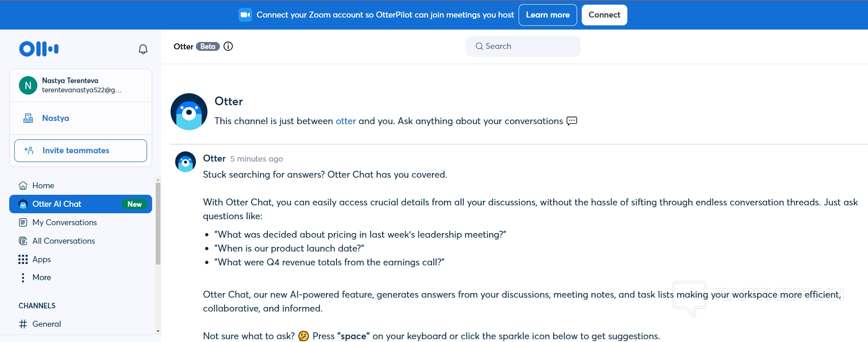
Task: Click the Zoom camera icon in banner
Action: [x=245, y=15]
